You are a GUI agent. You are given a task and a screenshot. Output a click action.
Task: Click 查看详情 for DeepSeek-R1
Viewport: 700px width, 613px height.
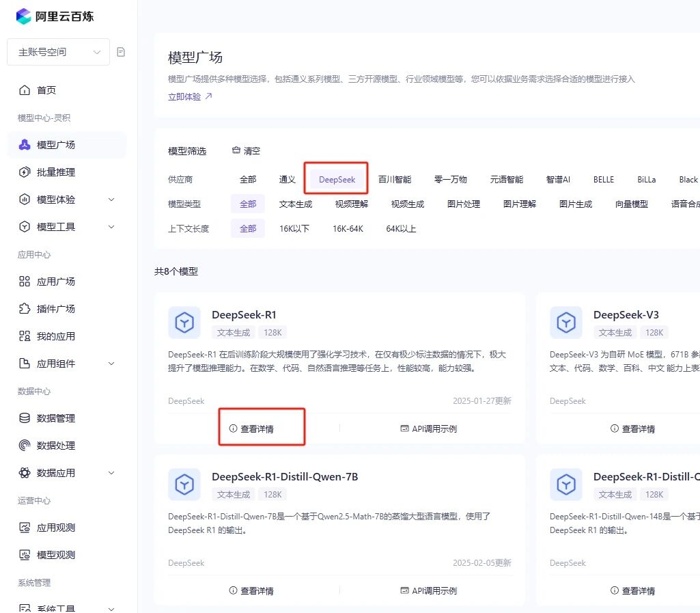251,429
